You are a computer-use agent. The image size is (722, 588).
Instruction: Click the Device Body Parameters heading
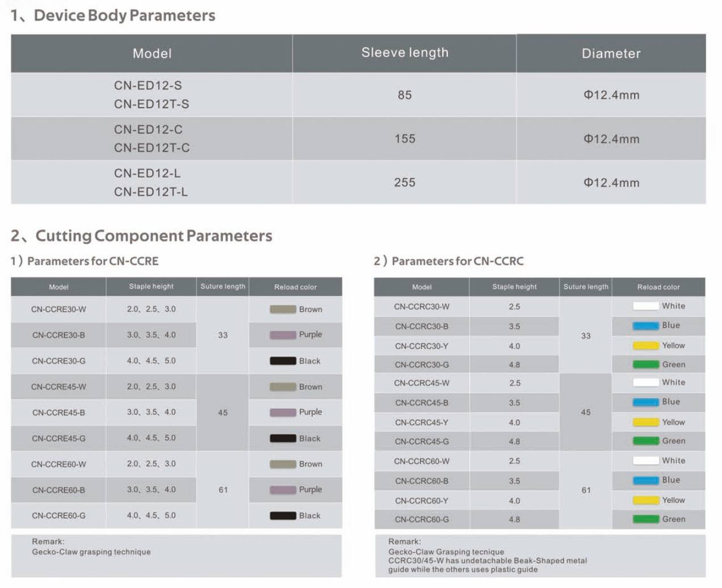(124, 15)
